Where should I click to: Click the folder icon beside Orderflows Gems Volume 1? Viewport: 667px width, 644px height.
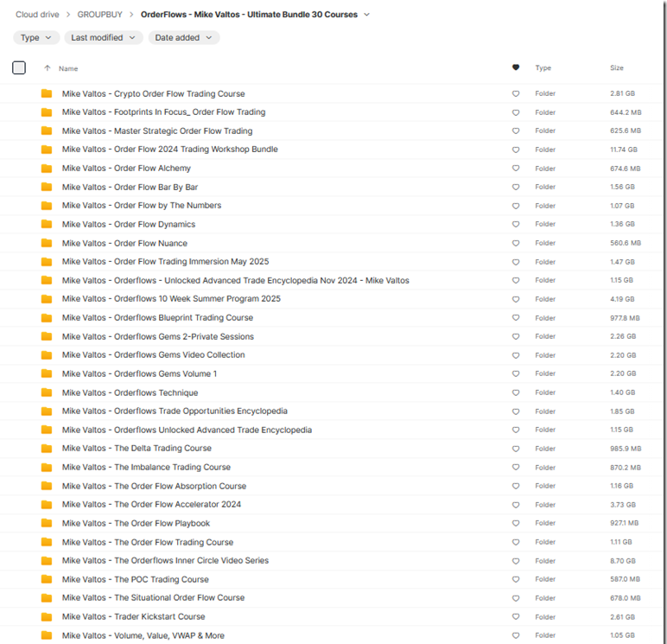click(47, 374)
